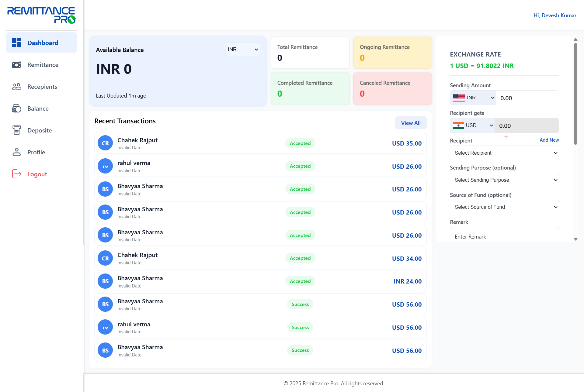Click the Remittance Pro logo
The width and height of the screenshot is (584, 392).
[x=41, y=15]
